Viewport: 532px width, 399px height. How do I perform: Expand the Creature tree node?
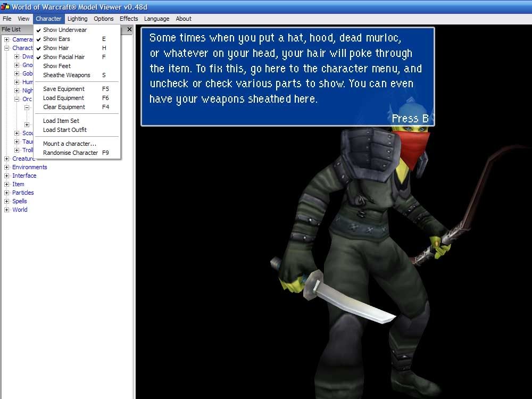(x=6, y=159)
